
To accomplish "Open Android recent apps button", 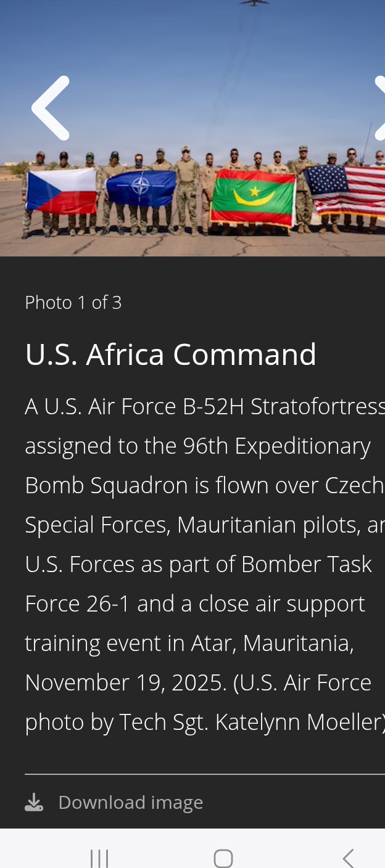I will coord(99,858).
